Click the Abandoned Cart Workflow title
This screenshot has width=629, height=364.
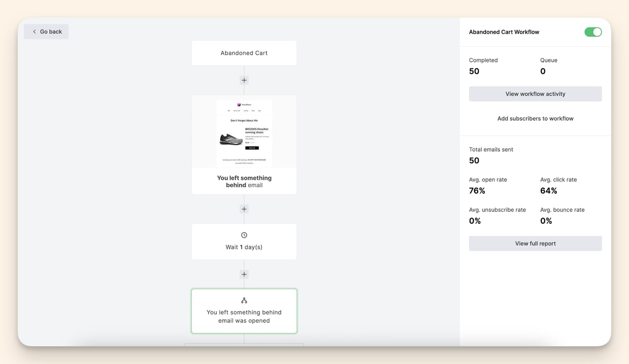pyautogui.click(x=504, y=32)
